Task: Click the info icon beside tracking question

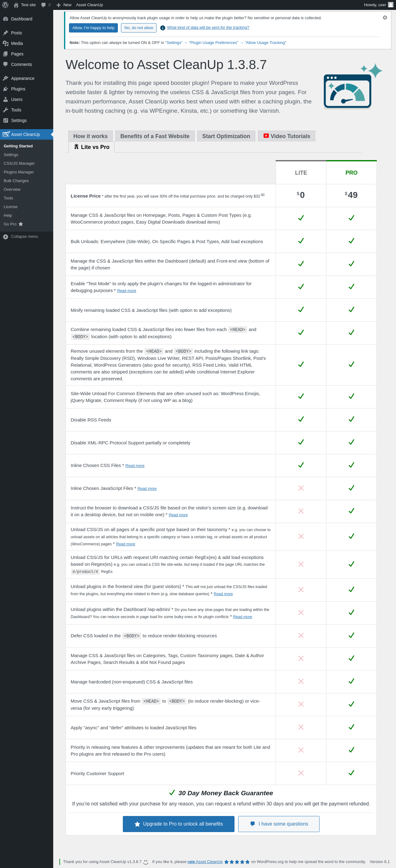Action: click(x=163, y=28)
